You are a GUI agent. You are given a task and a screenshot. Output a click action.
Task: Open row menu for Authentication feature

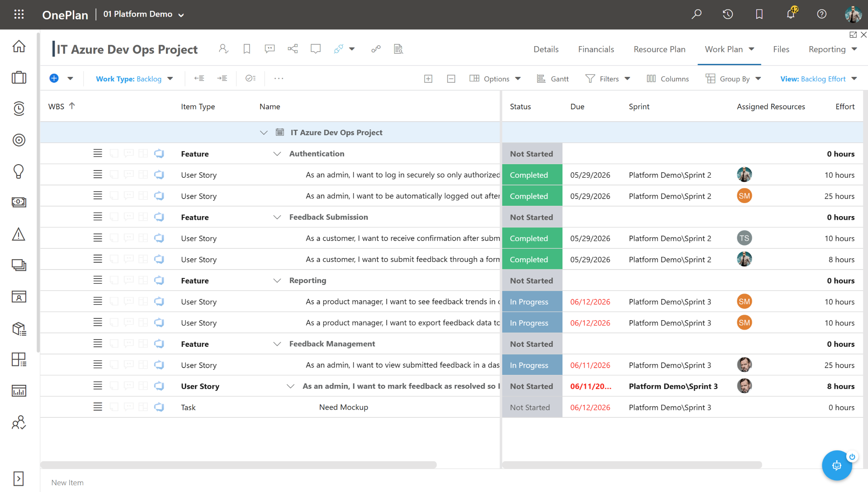98,153
